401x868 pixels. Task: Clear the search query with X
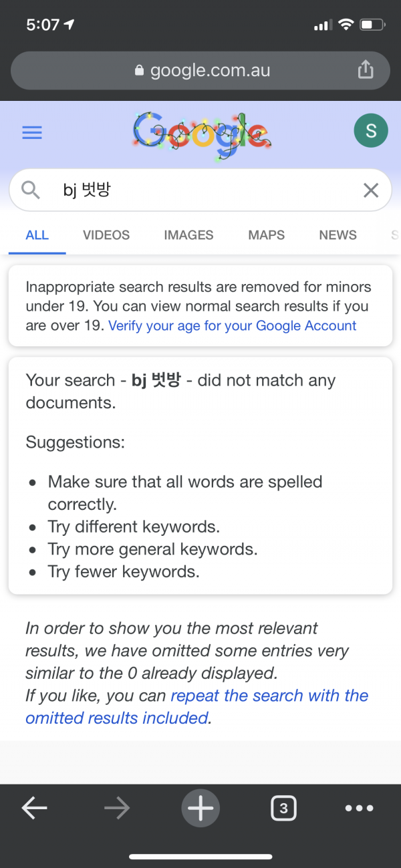(x=371, y=190)
